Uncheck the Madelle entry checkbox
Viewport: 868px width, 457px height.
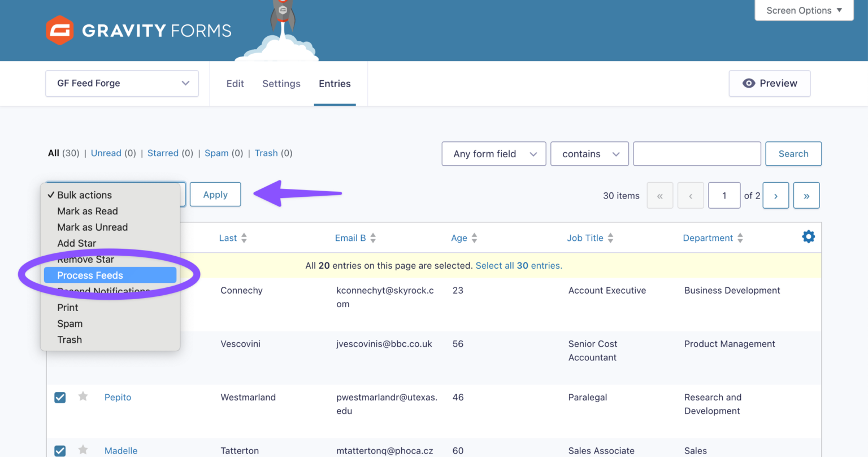tap(60, 451)
